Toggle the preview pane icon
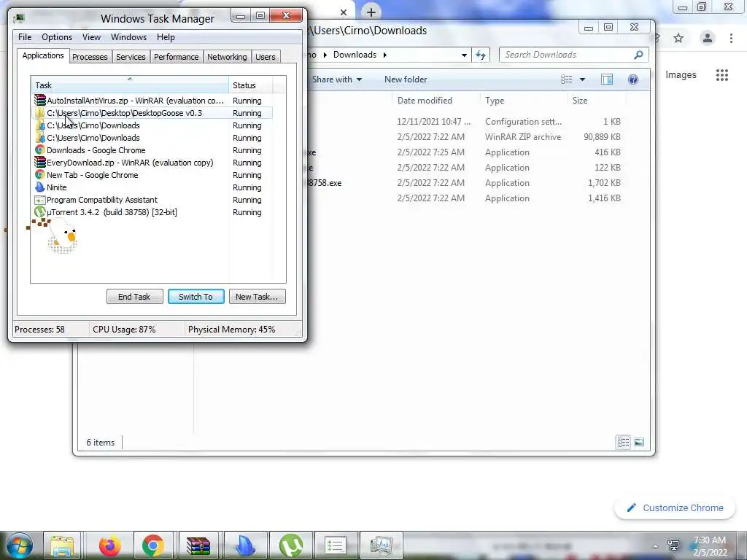 point(607,79)
